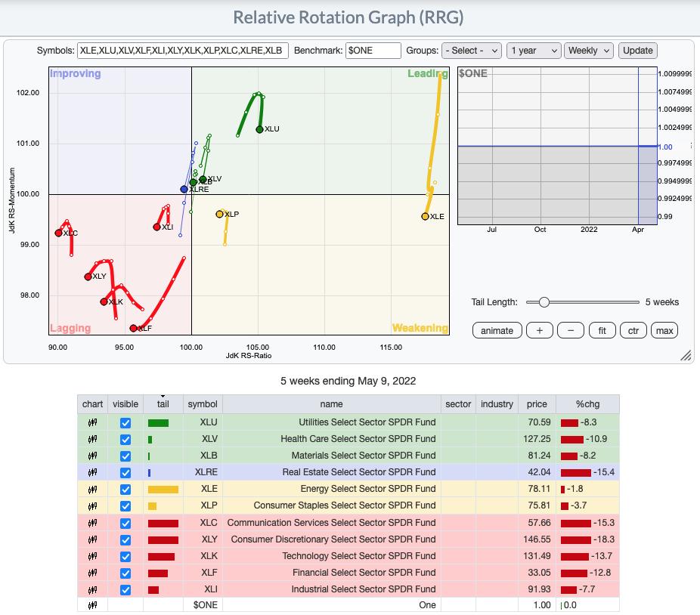
Task: Uncheck visibility for XLV
Action: pos(125,440)
